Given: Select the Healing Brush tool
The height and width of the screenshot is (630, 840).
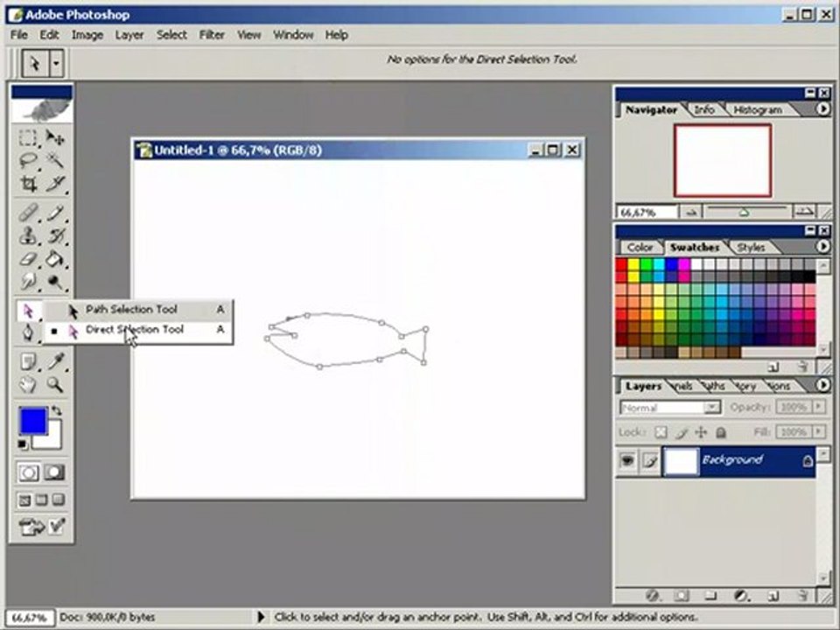Looking at the screenshot, I should 28,213.
